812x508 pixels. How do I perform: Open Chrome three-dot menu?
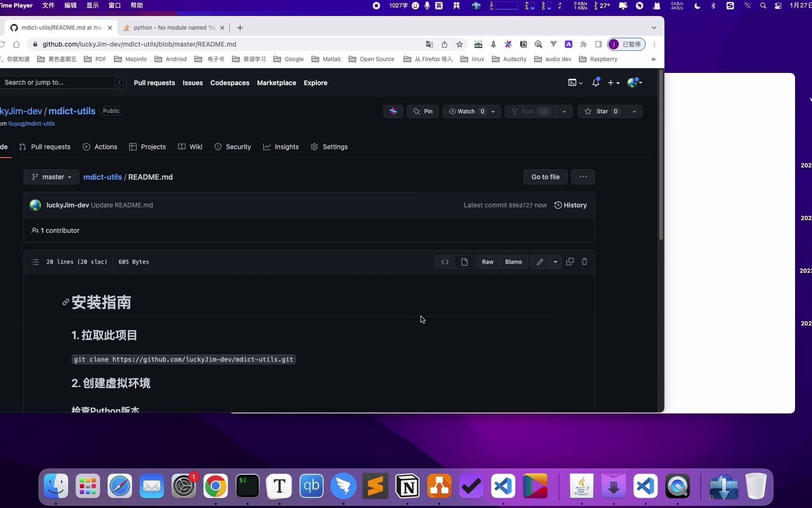(654, 44)
